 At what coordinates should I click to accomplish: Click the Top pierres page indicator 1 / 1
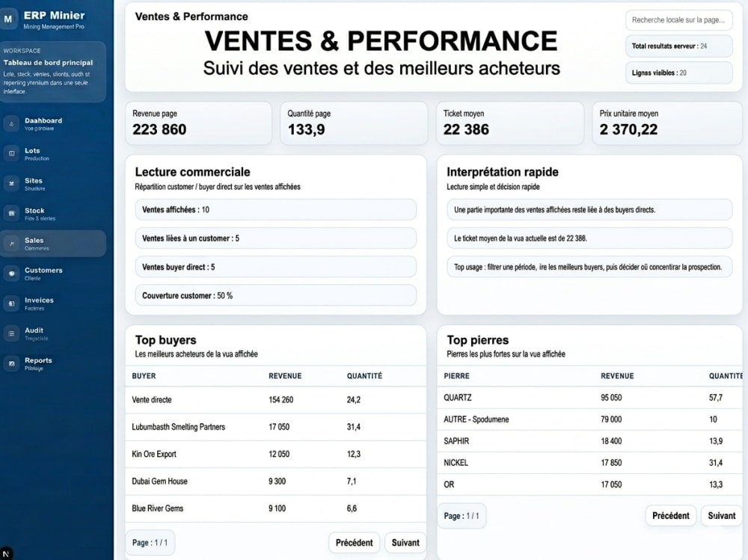click(462, 516)
